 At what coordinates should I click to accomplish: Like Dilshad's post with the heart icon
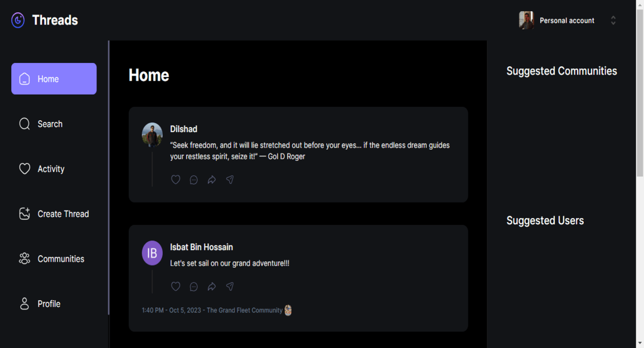point(176,179)
